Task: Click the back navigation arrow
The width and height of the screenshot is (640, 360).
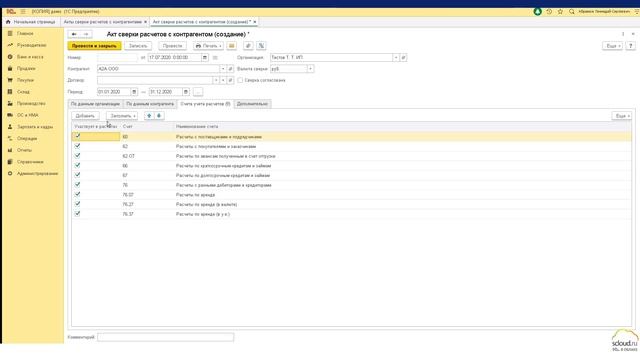Action: tap(74, 34)
